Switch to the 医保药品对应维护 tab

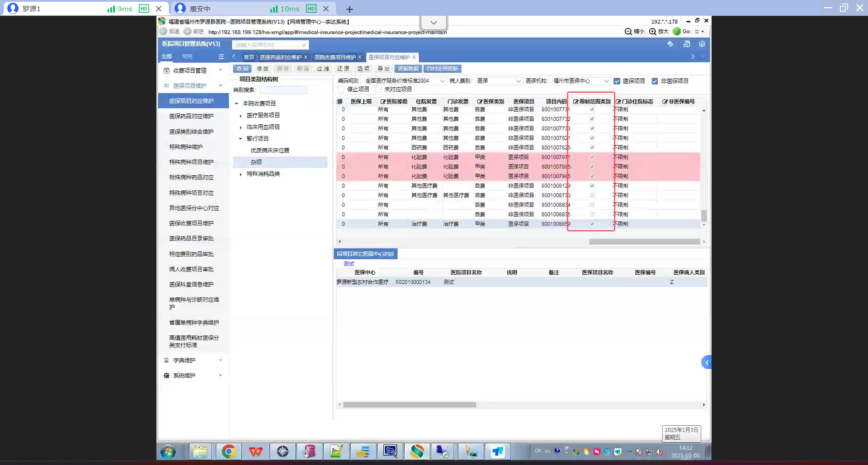click(x=281, y=57)
